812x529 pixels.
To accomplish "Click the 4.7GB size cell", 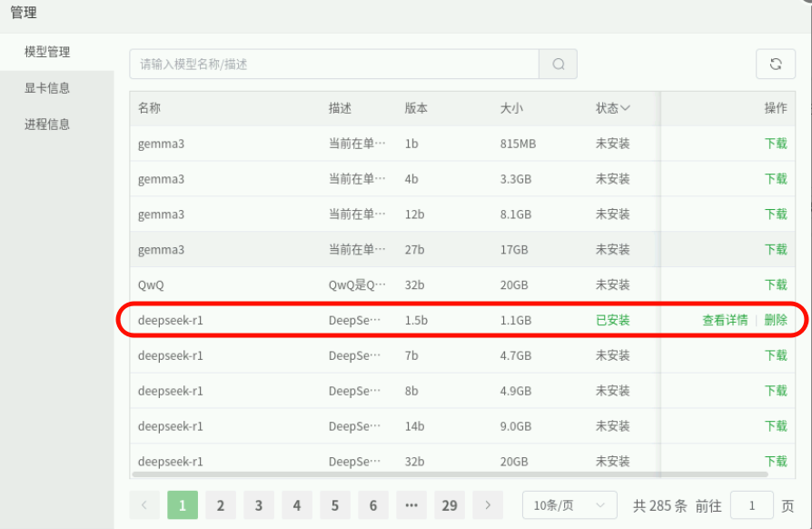I will point(516,355).
